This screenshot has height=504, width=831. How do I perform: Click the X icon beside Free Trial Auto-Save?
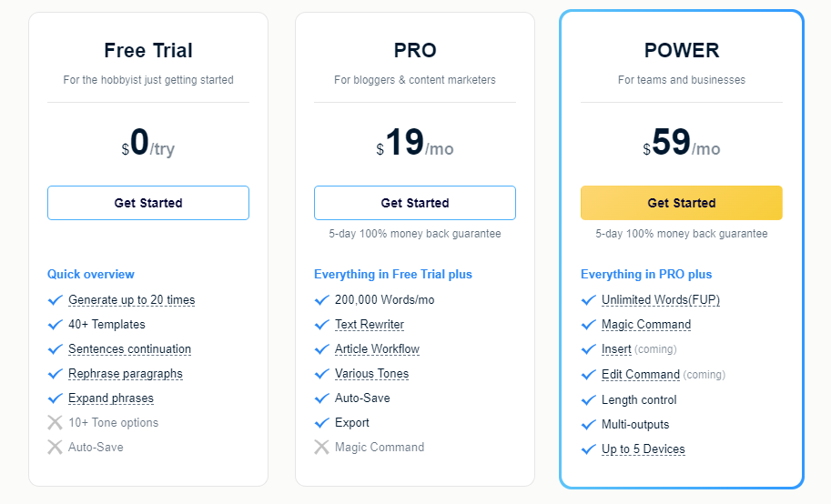(55, 447)
